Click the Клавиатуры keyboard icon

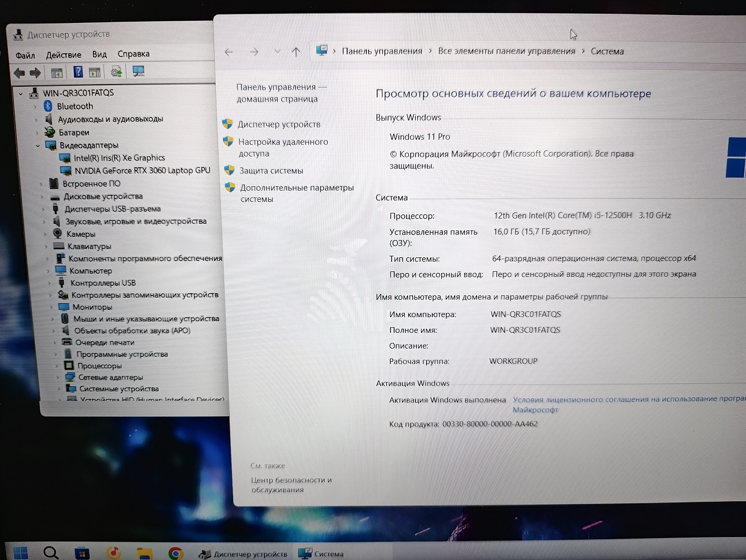point(59,246)
